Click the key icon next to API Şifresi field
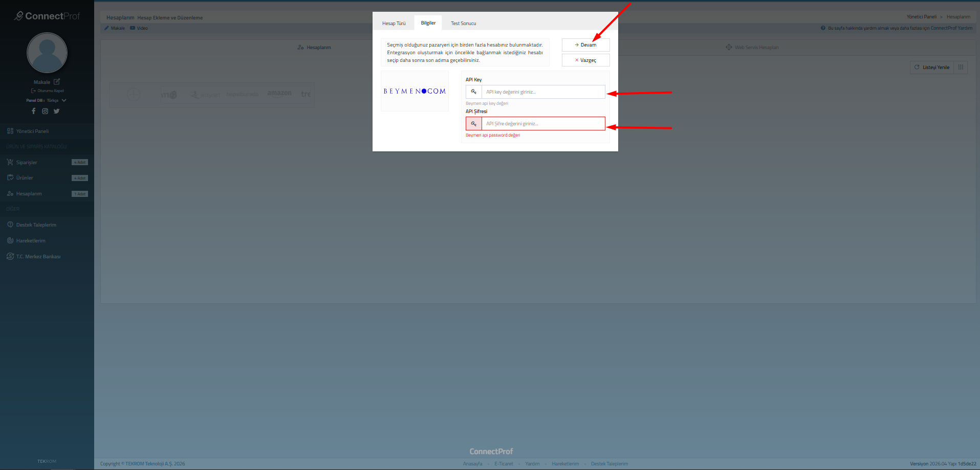 [x=473, y=124]
